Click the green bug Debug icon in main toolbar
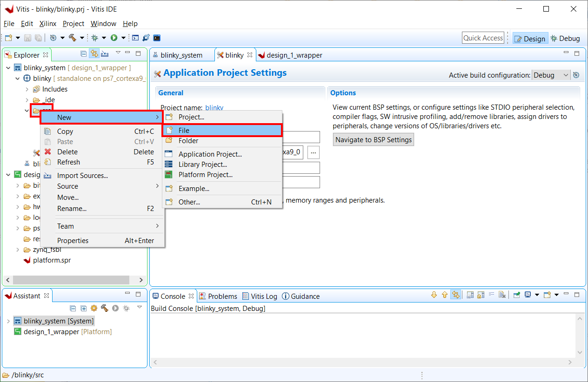The height and width of the screenshot is (382, 588). [94, 38]
